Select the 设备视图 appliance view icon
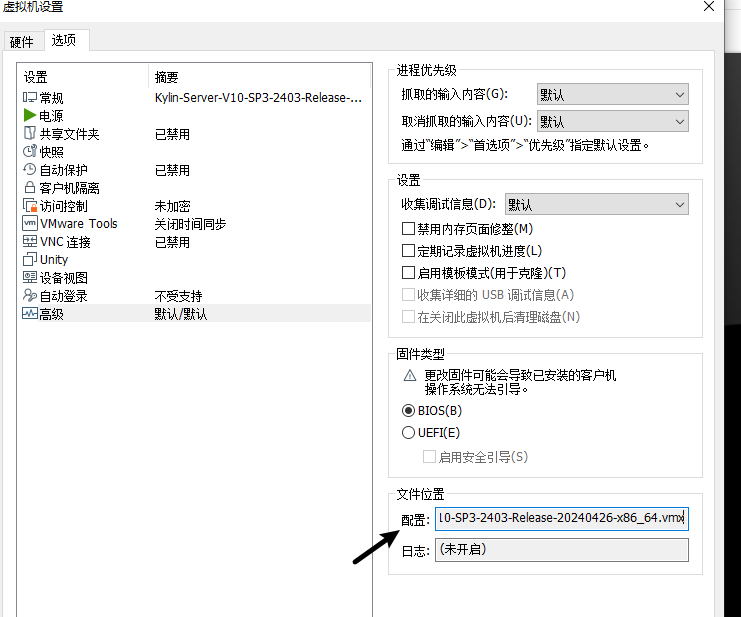 30,277
